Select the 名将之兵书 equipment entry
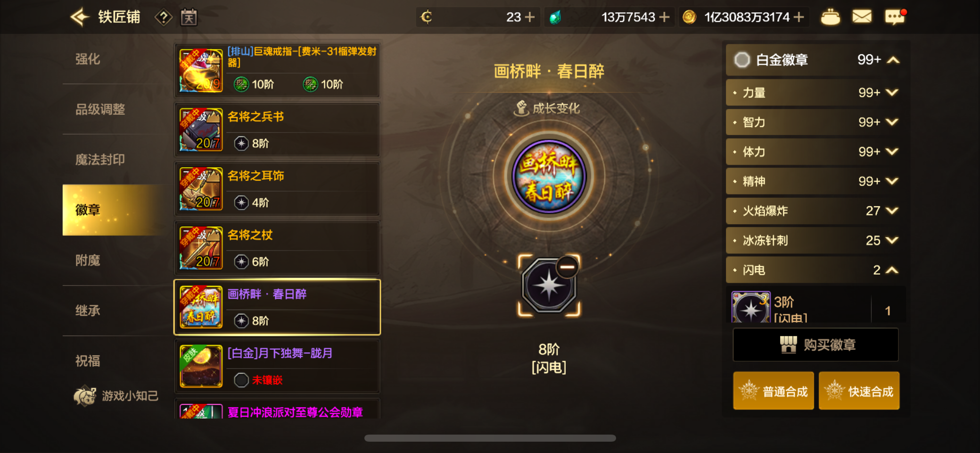This screenshot has height=453, width=980. pyautogui.click(x=277, y=130)
